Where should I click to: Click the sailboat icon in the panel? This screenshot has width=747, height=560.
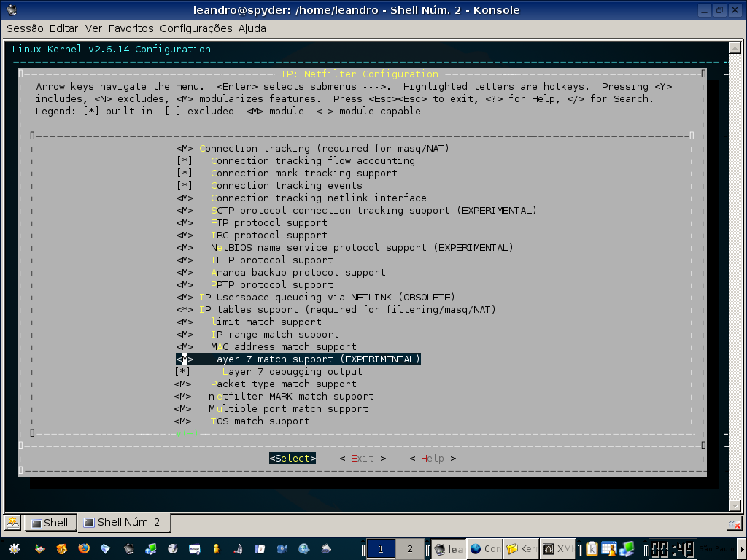[x=239, y=549]
